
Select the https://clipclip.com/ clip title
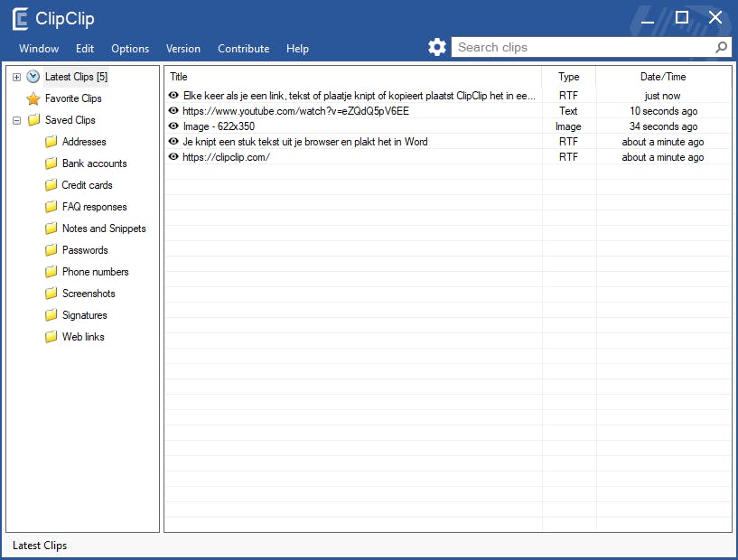pos(226,157)
